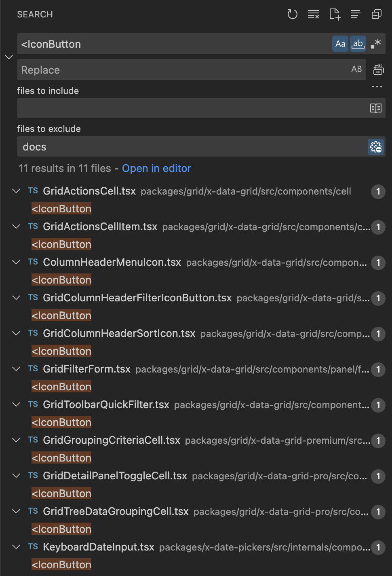Collapse GridFilterForm.tsx result group
392x576 pixels.
tap(16, 369)
